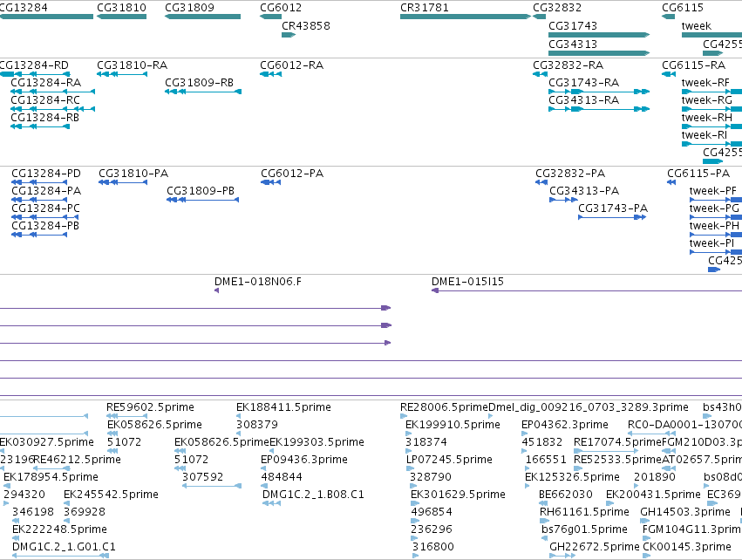Select transcript CG13284-RB label

[45, 118]
